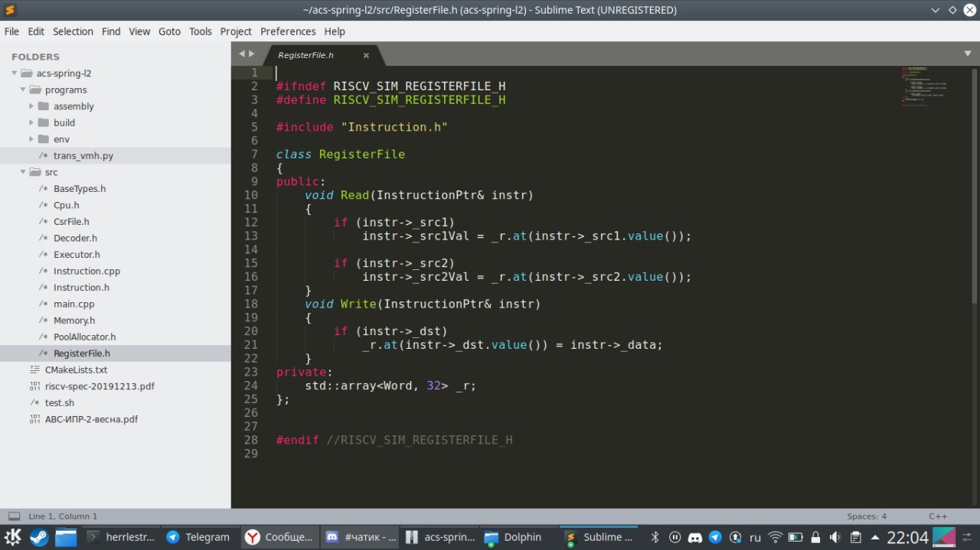980x550 pixels.
Task: Open the Find menu
Action: [111, 31]
